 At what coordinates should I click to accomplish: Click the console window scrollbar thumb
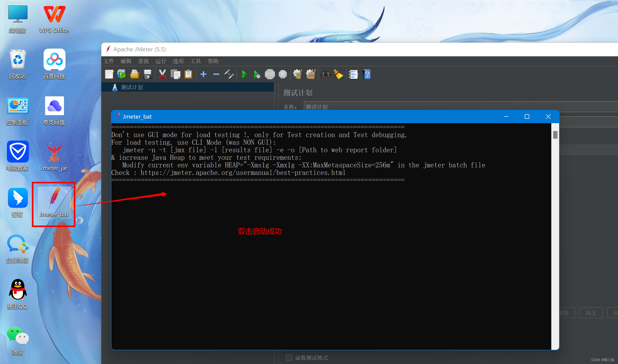point(555,135)
